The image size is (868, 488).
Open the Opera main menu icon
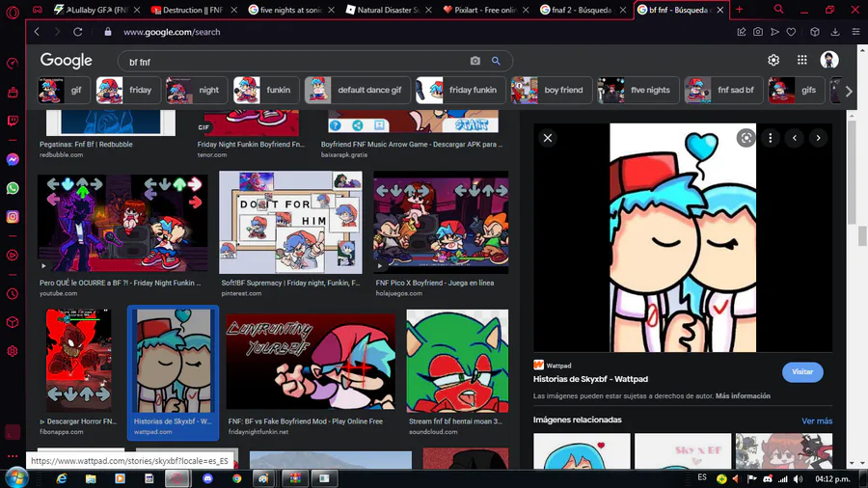point(13,12)
